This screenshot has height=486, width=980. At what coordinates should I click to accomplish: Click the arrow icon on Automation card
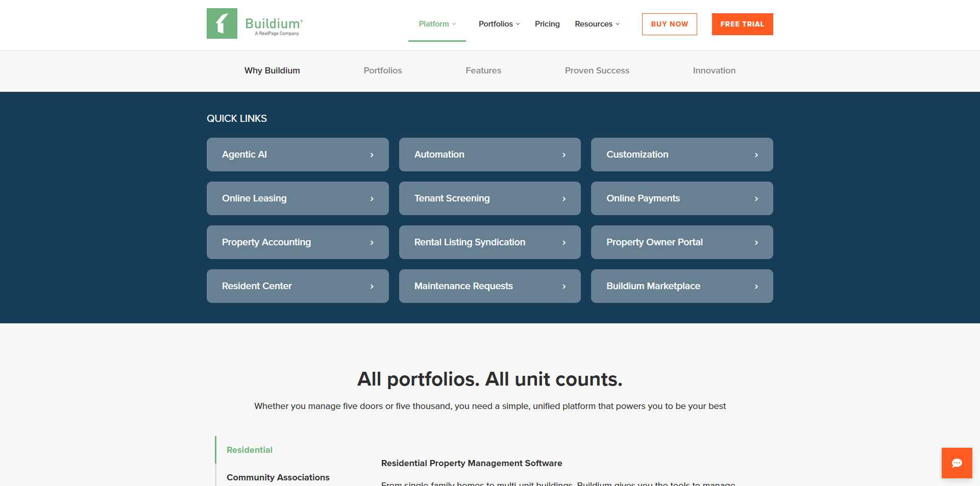coord(564,155)
